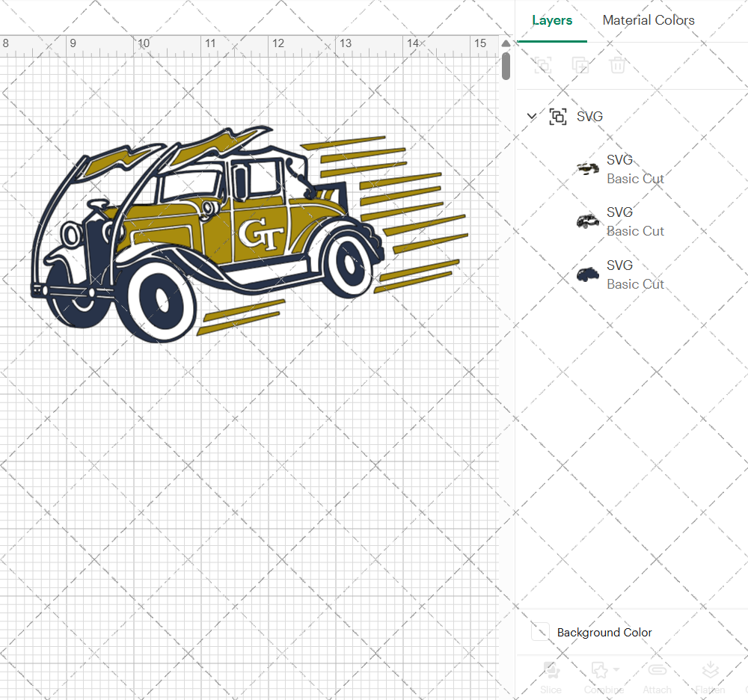Switch to the Layers tab
Screen dimensions: 748x700
pos(552,20)
